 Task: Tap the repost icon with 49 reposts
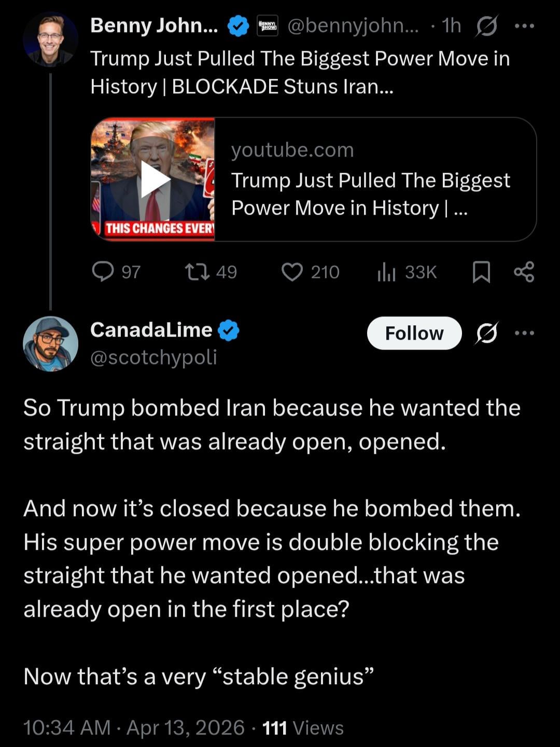[x=198, y=271]
